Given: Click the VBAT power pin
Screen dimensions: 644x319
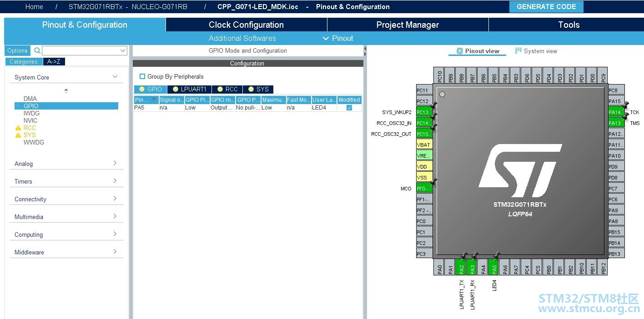Looking at the screenshot, I should pos(424,145).
